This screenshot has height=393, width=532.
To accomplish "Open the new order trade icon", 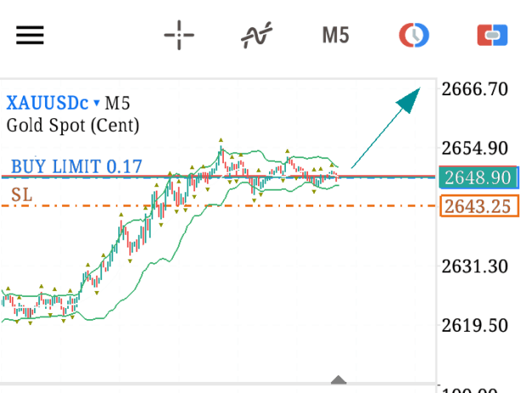I will pyautogui.click(x=492, y=35).
